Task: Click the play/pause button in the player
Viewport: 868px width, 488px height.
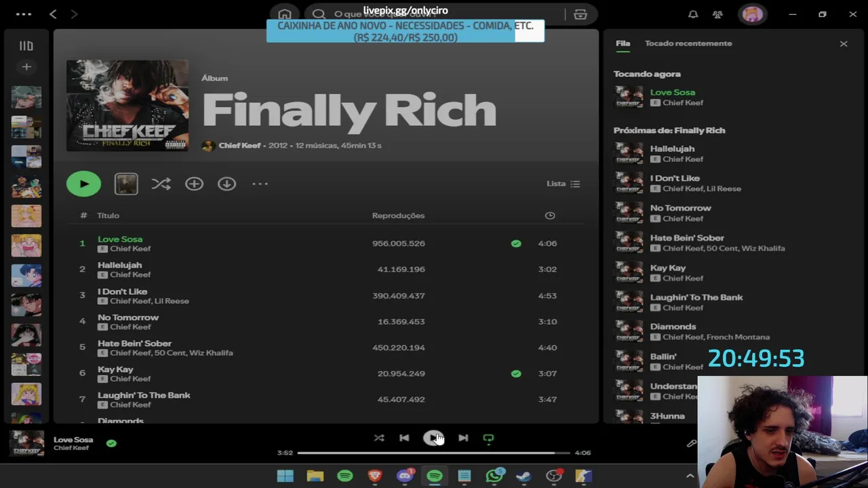Action: click(x=433, y=438)
